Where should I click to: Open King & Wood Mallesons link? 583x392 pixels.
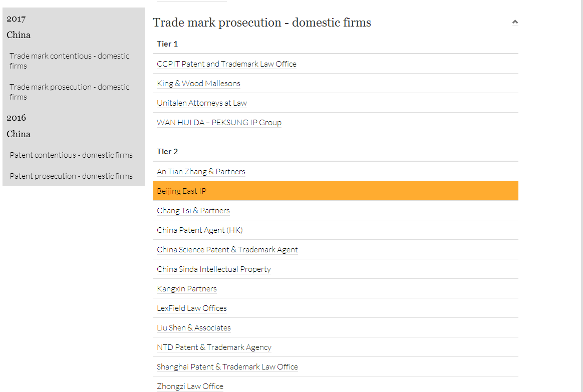(x=198, y=84)
